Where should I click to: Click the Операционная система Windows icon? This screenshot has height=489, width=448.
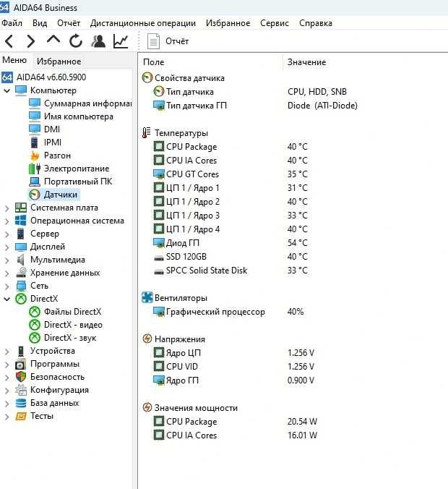[x=21, y=221]
